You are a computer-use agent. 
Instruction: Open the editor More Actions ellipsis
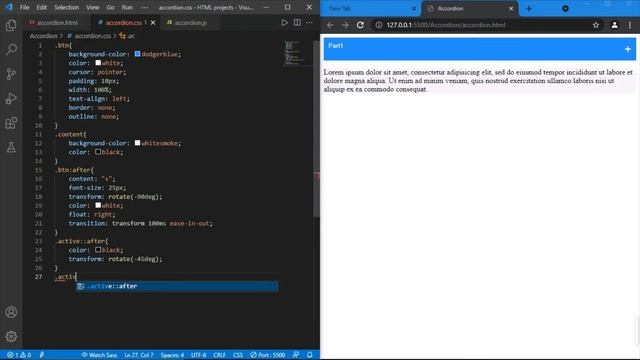click(x=309, y=23)
